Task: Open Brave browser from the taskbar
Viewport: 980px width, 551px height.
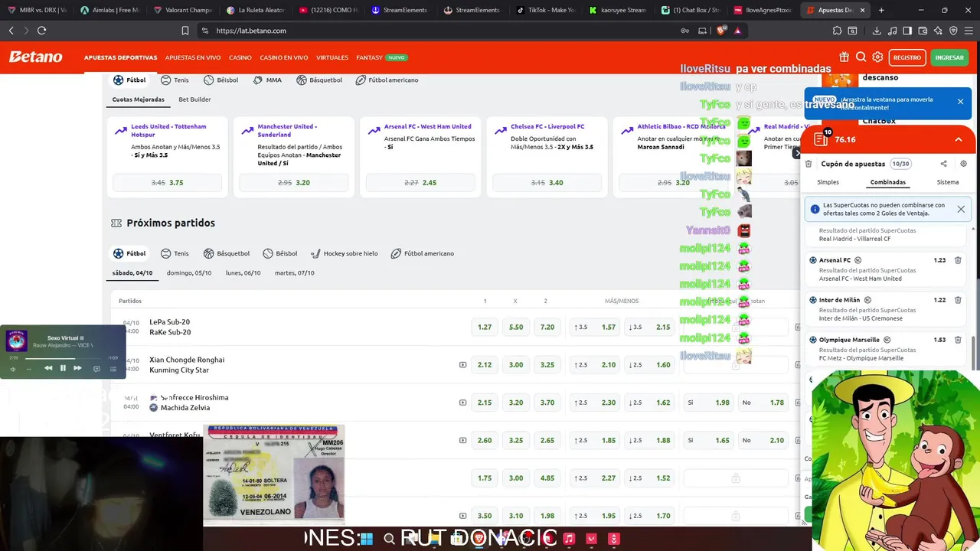Action: (x=479, y=540)
